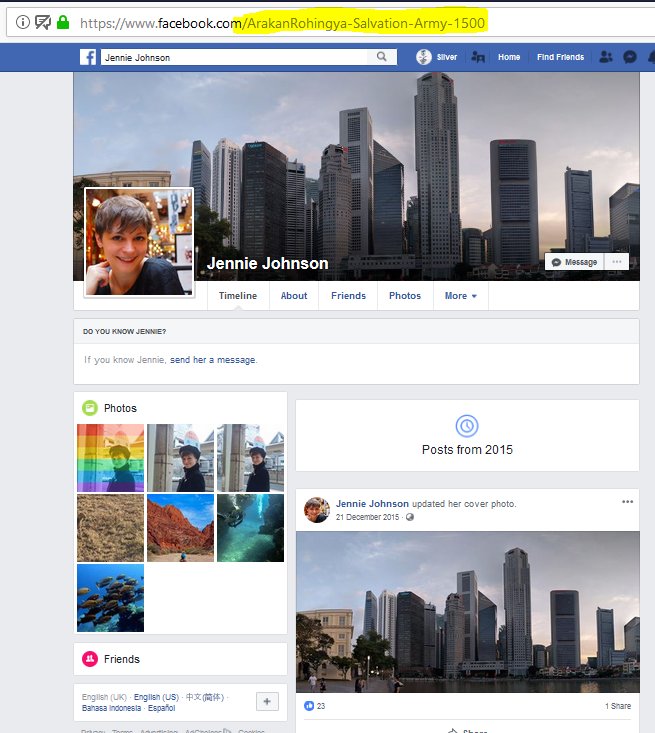Click the tracking protection icon in address bar
The image size is (655, 733).
tap(43, 22)
